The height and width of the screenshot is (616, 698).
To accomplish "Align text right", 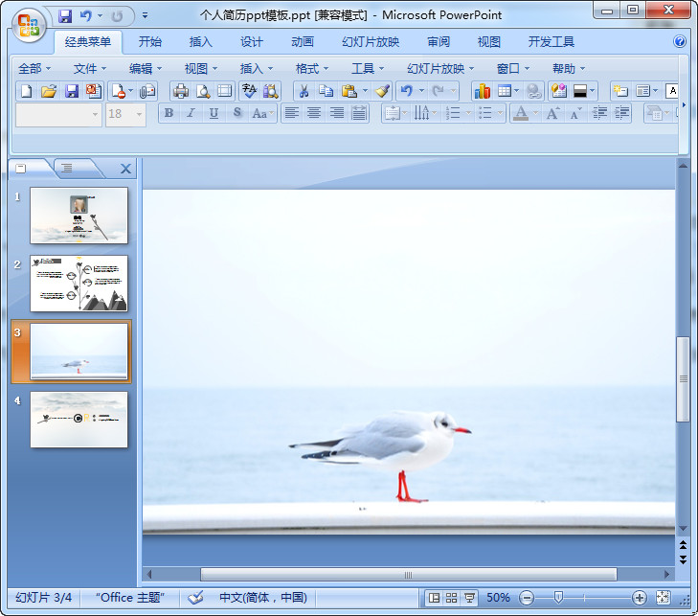I will 336,113.
